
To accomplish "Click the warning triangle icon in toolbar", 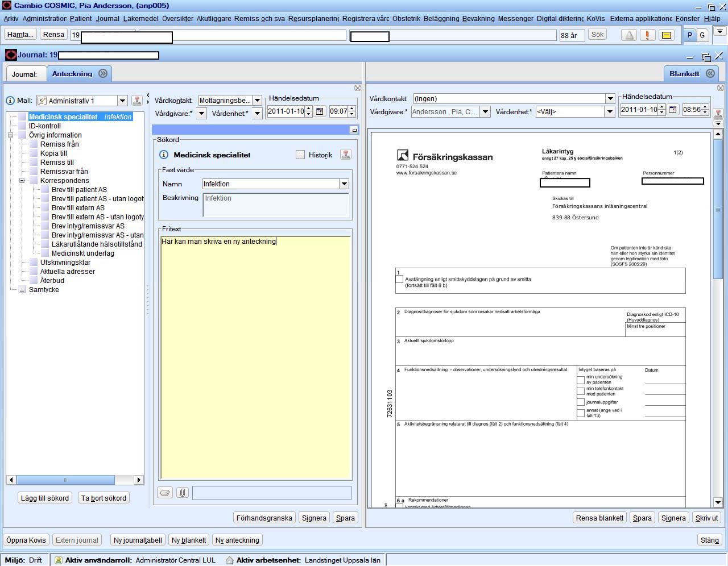I will point(629,35).
